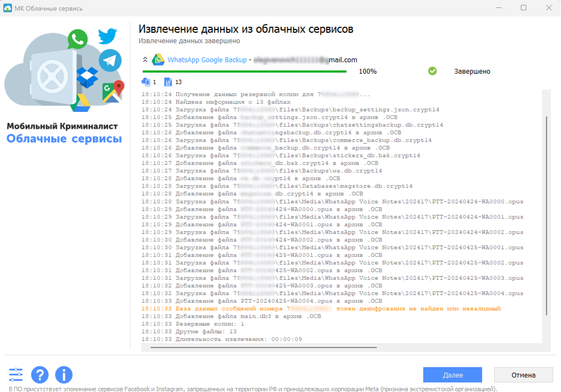Image resolution: width=561 pixels, height=392 pixels.
Task: Select log line 'Получение данных резервной копии'
Action: tap(256, 94)
